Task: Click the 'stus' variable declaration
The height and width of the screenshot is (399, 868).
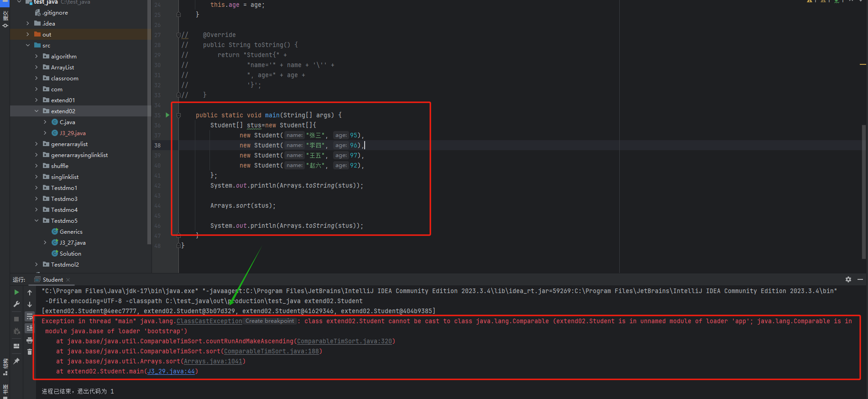Action: click(254, 125)
